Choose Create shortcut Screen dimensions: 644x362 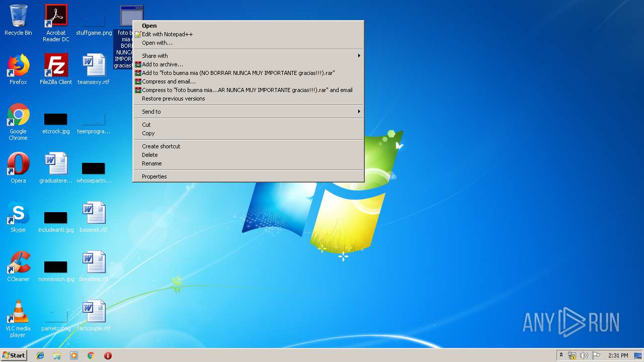coord(248,146)
